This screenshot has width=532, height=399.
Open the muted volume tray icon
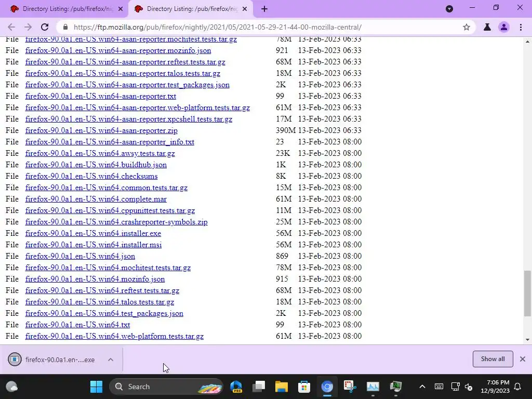coord(469,387)
